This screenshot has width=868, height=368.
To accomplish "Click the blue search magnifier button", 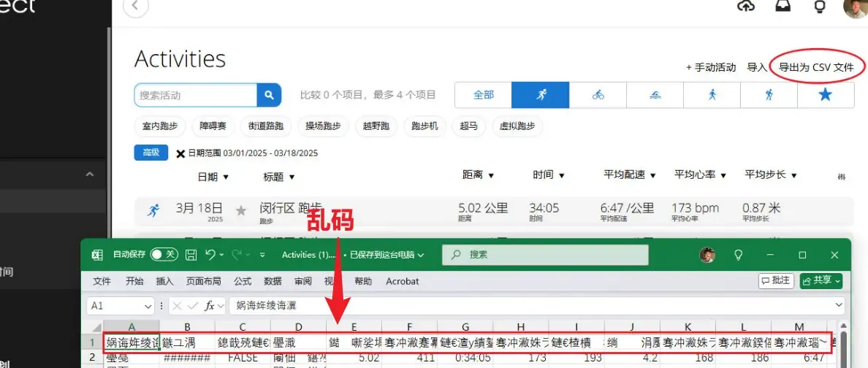I will tap(269, 95).
